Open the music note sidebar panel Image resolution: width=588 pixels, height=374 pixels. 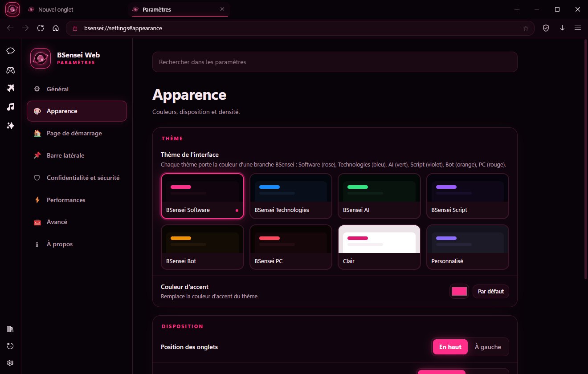tap(11, 107)
